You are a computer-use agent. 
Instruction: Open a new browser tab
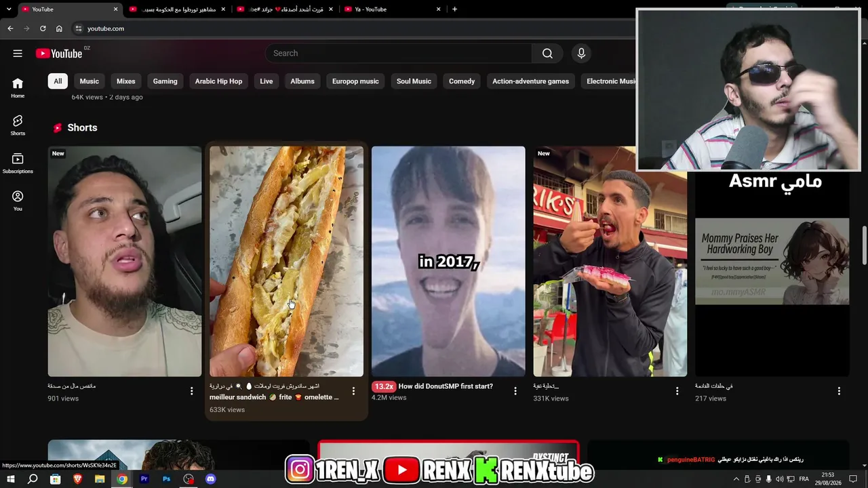click(454, 9)
